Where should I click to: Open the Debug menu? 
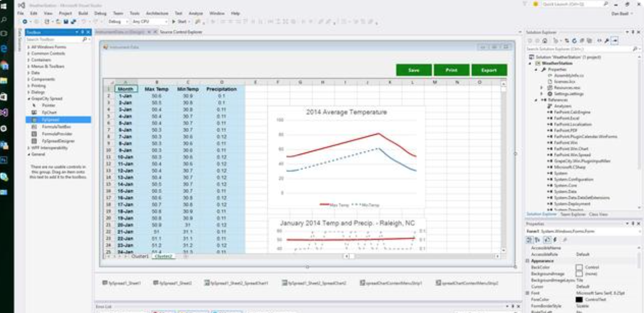[x=100, y=13]
